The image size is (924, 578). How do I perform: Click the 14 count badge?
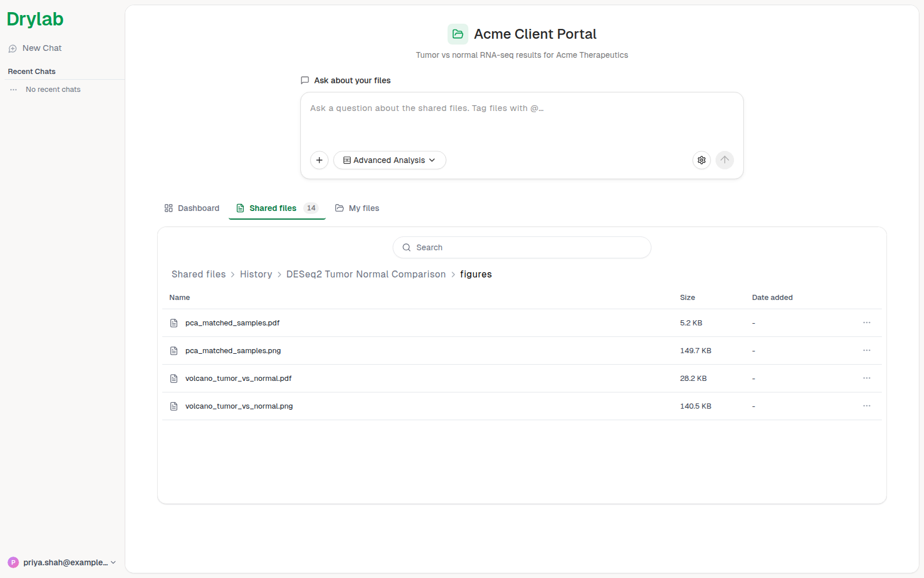point(311,208)
